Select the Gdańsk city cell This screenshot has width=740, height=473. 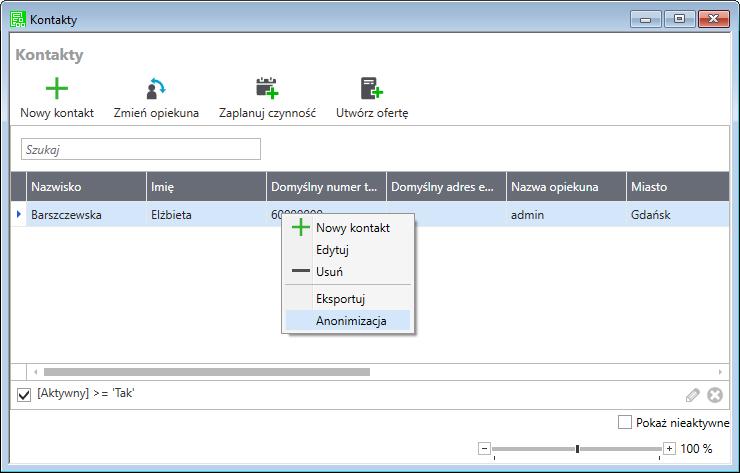coord(678,214)
